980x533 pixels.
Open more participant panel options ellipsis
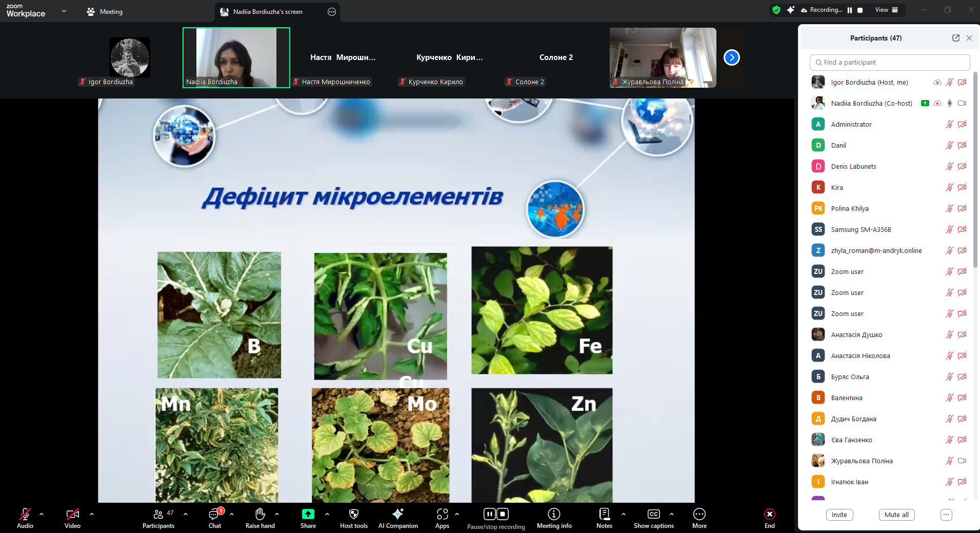pos(947,515)
